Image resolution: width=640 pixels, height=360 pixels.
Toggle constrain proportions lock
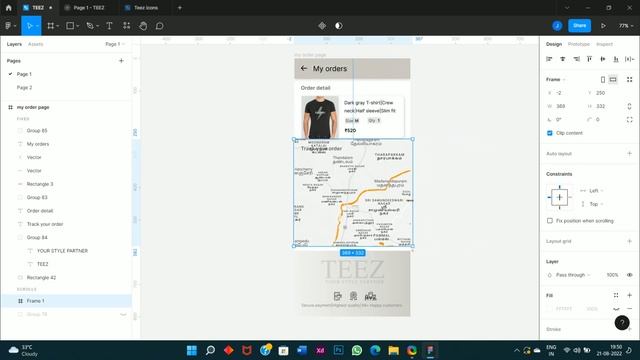[x=629, y=106]
